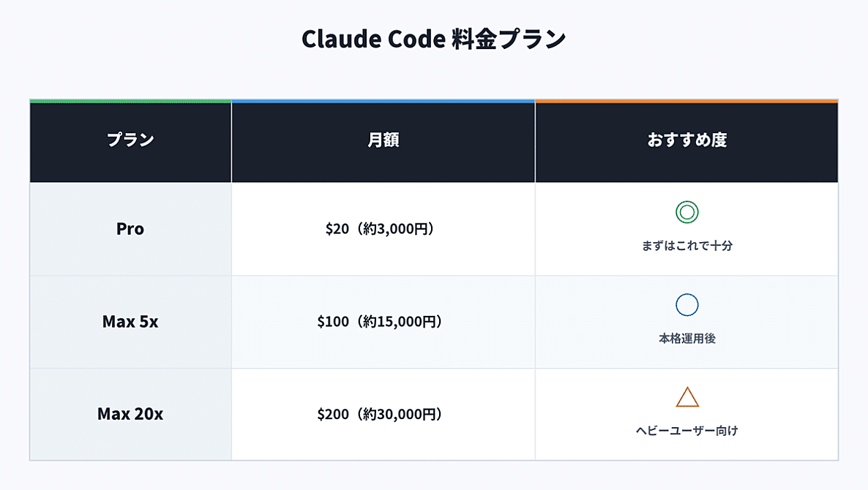
Task: Select the 'プラン' column header
Action: click(x=130, y=140)
